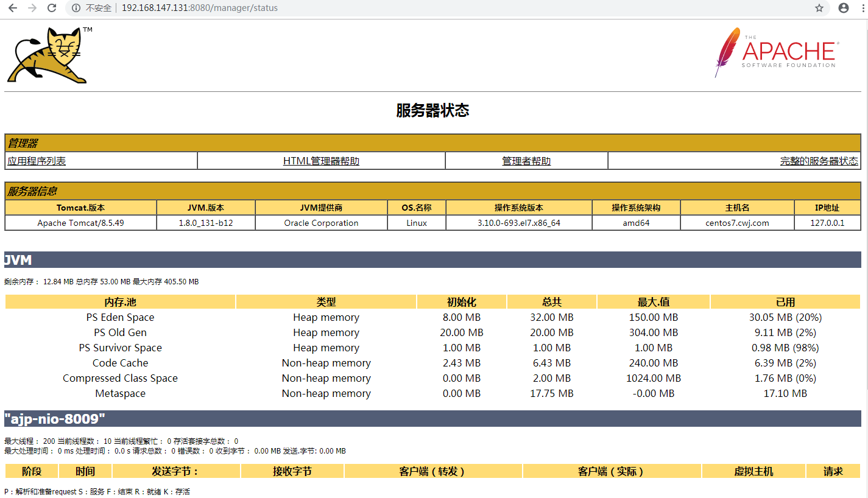
Task: Bookmark page with star icon
Action: (x=819, y=8)
